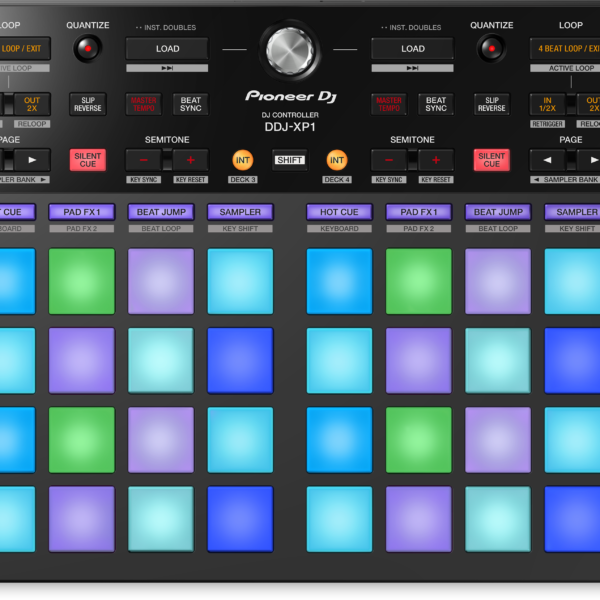Tap right deck second-row teal pad under BEAT JUMP
The image size is (600, 600).
498,360
